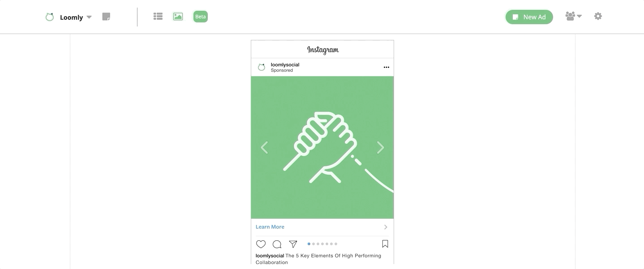Open the three-dot post options
The image size is (644, 269).
tap(386, 67)
